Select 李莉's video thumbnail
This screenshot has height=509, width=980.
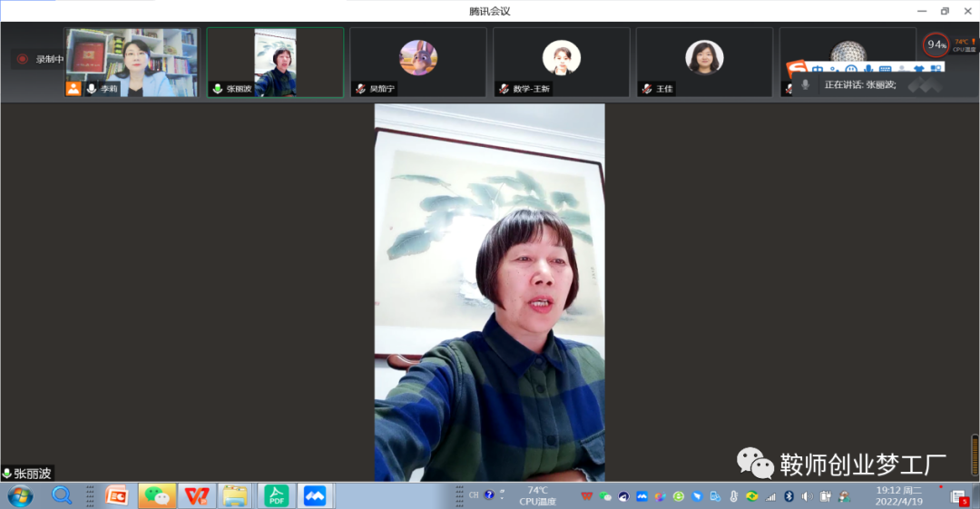[131, 61]
